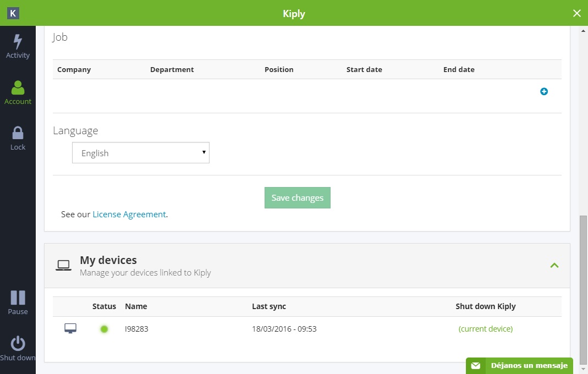
Task: Pause Kiply tracking via sidebar icon
Action: (18, 302)
